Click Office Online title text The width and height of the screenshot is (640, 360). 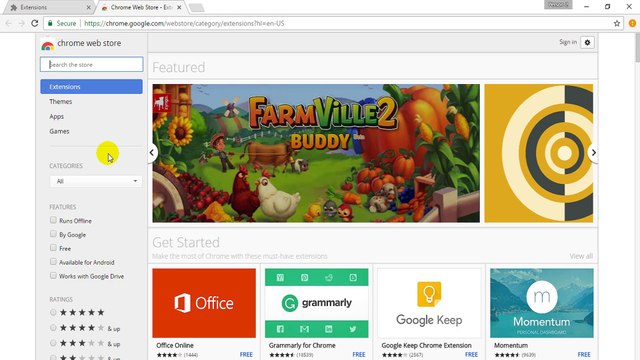(175, 345)
